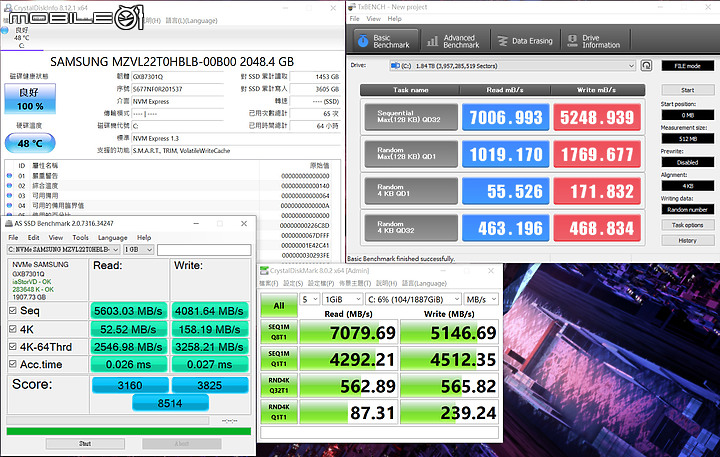
Task: Click the 良好 100 % health status button
Action: pos(30,99)
